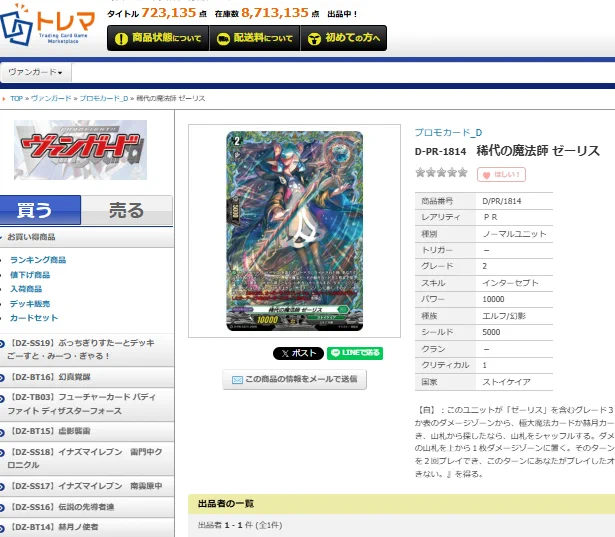Select the card title 稀代の魔法師 ゼーリス
Image resolution: width=615 pixels, height=537 pixels.
(x=538, y=151)
